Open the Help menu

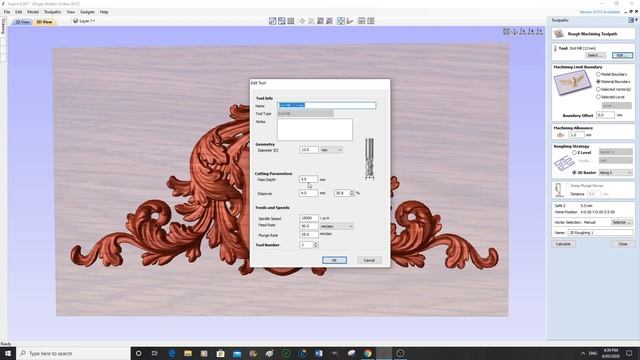[x=104, y=12]
